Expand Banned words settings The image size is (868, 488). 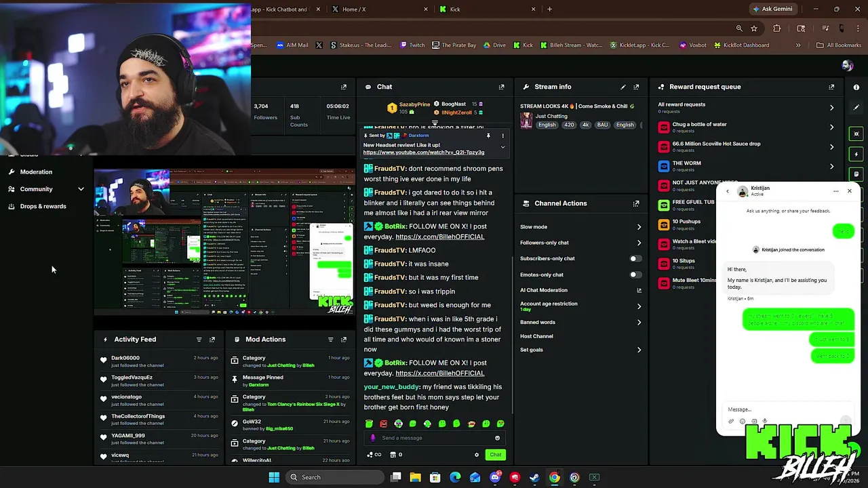click(x=639, y=323)
